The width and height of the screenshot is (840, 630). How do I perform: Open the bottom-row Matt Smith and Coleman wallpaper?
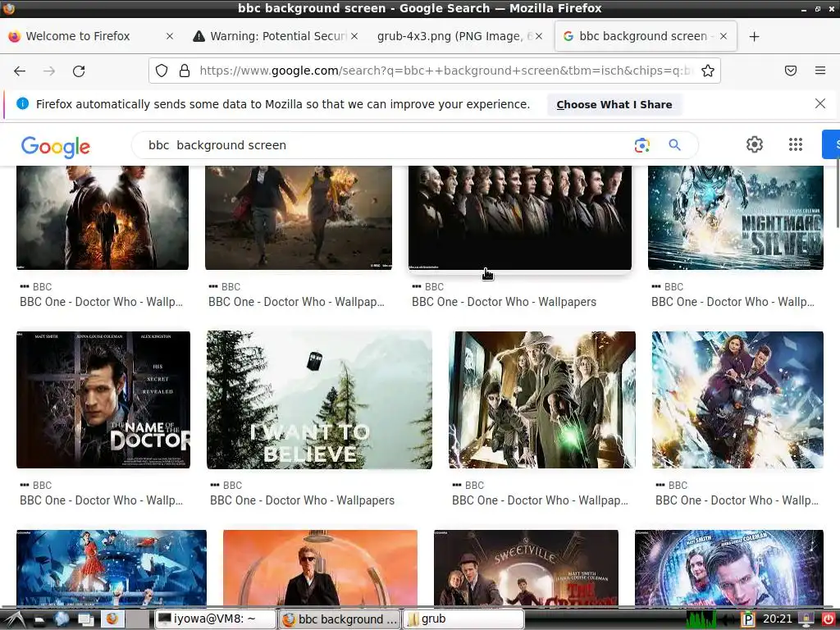[x=729, y=568]
